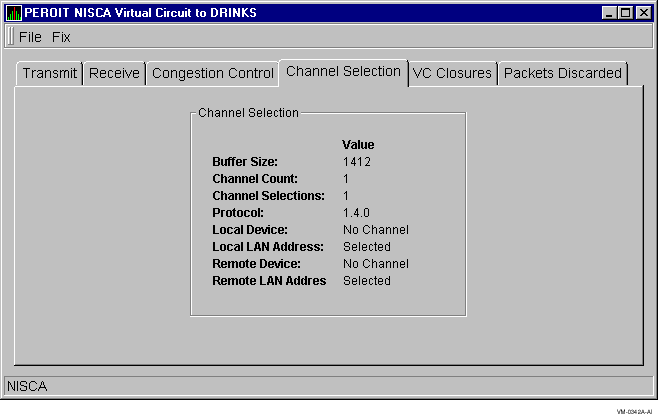Maximize the NISCA Virtual Circuit window
This screenshot has height=415, width=658.
626,13
